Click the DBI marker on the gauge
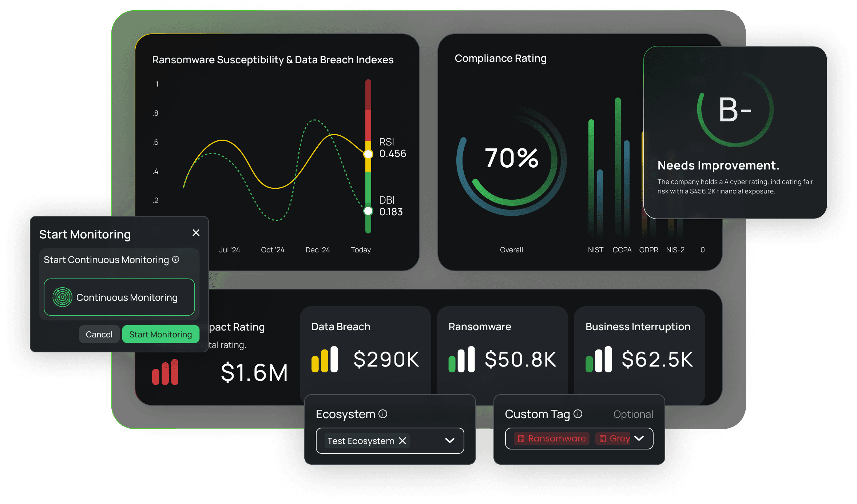 coord(368,211)
